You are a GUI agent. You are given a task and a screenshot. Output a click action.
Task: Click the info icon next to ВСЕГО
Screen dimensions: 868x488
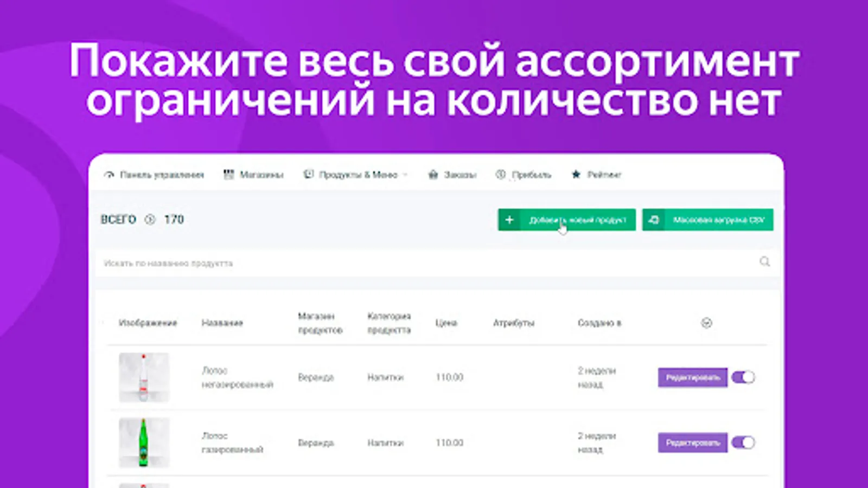[x=150, y=220]
